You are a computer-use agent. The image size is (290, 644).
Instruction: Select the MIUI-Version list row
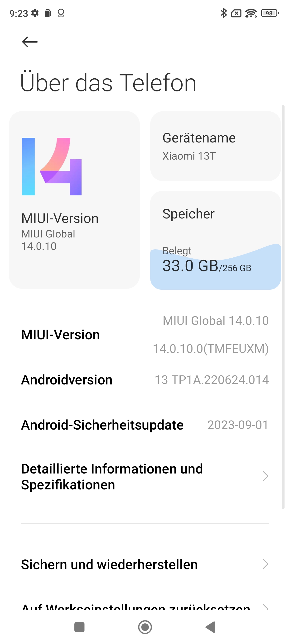pyautogui.click(x=145, y=335)
